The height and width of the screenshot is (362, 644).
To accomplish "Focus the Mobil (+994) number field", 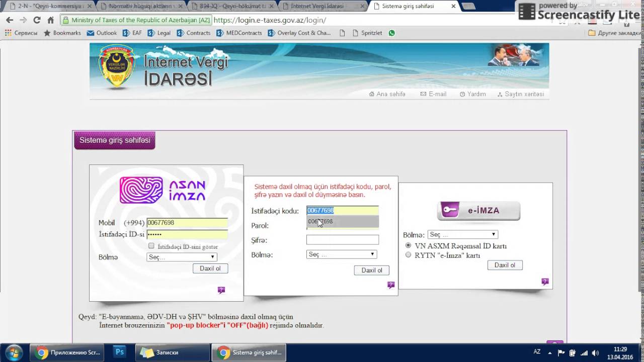I will [x=187, y=223].
